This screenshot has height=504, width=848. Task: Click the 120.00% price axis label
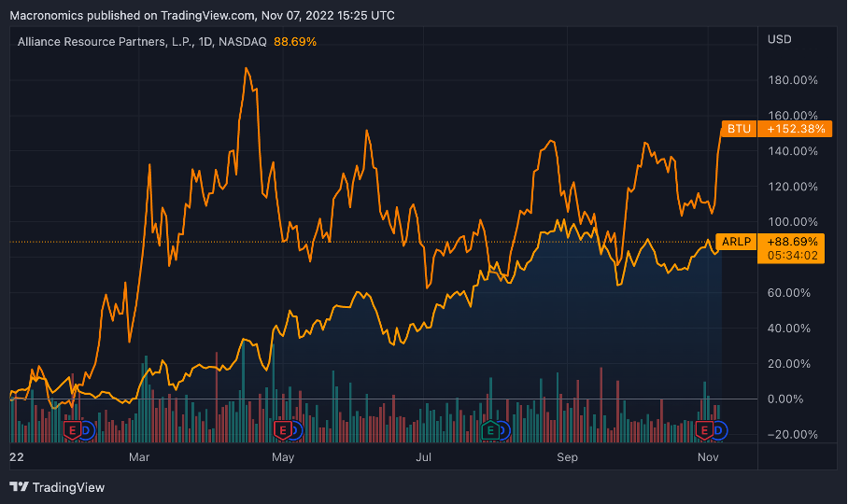(x=792, y=187)
